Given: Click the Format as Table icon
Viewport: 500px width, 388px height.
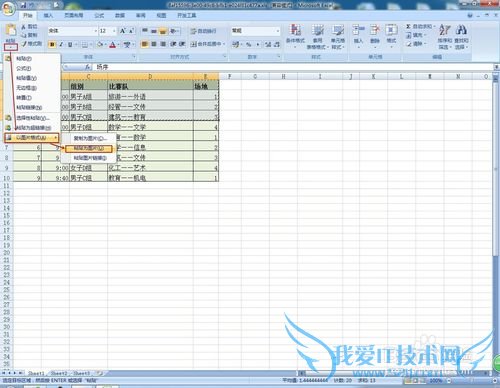Looking at the screenshot, I should (318, 30).
